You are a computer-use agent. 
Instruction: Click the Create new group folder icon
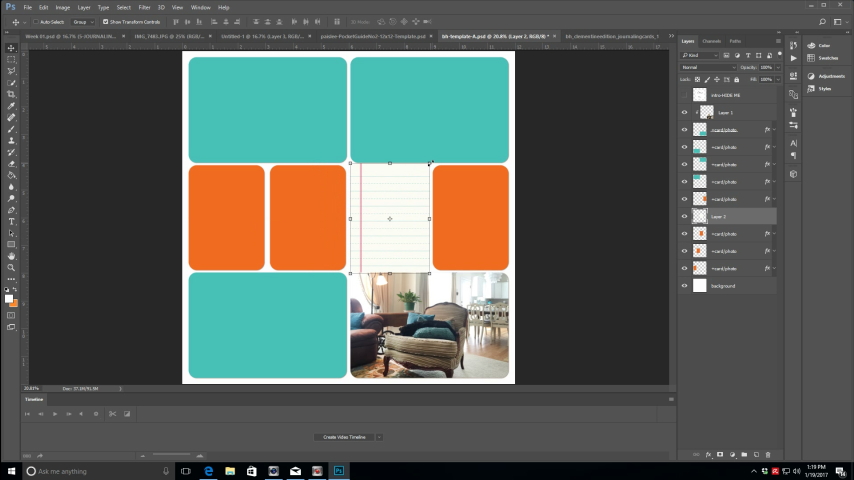[x=744, y=454]
